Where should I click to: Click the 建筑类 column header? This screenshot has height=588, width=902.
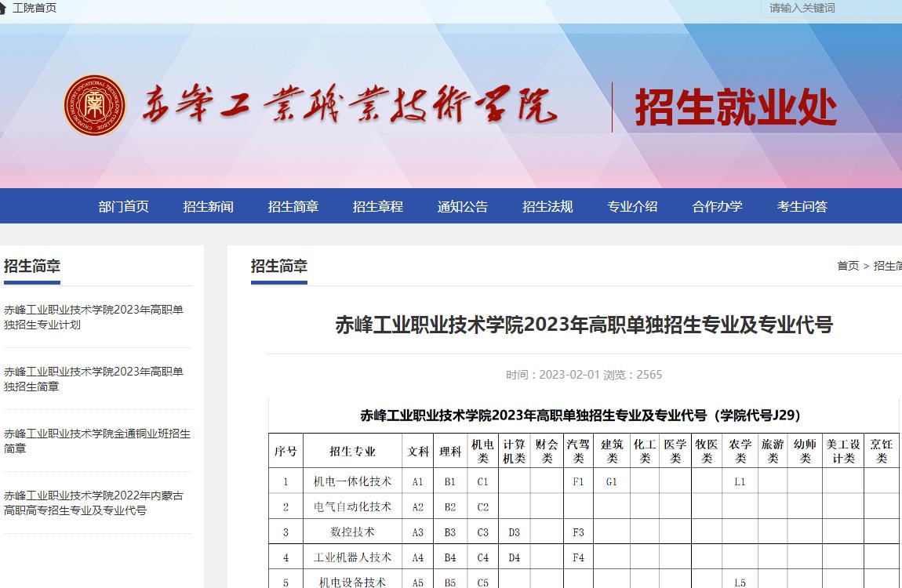coord(612,452)
